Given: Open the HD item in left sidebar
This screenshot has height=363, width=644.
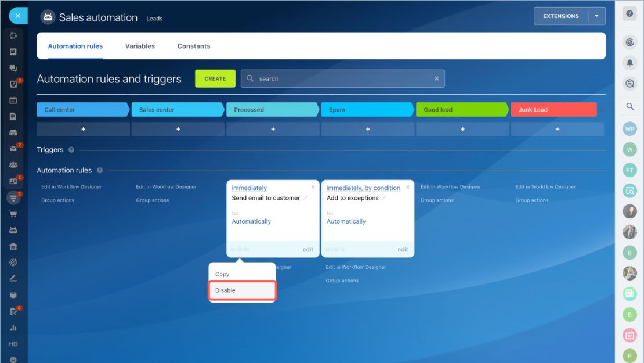Looking at the screenshot, I should (x=13, y=344).
